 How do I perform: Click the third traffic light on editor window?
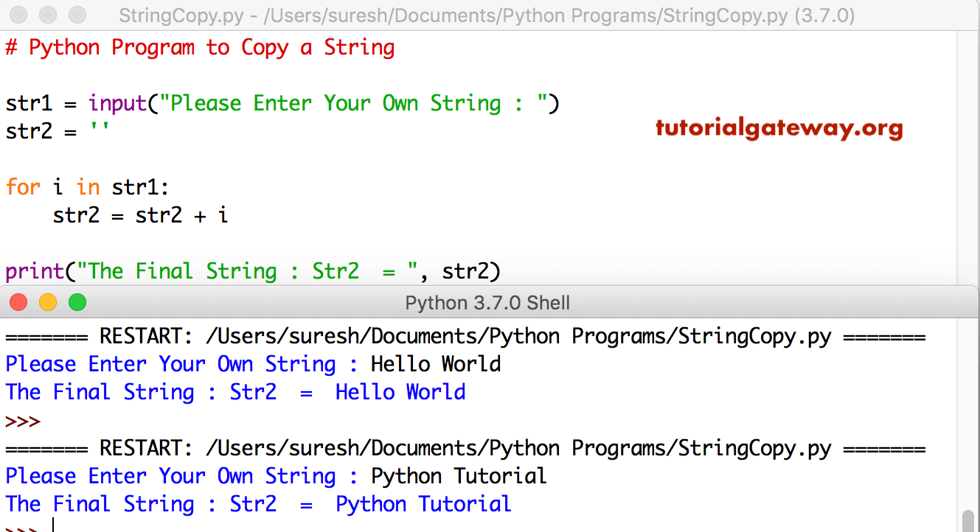tap(76, 13)
